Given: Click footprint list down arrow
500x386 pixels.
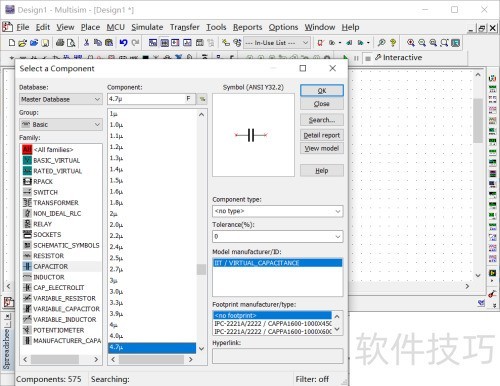Looking at the screenshot, I should 337,330.
